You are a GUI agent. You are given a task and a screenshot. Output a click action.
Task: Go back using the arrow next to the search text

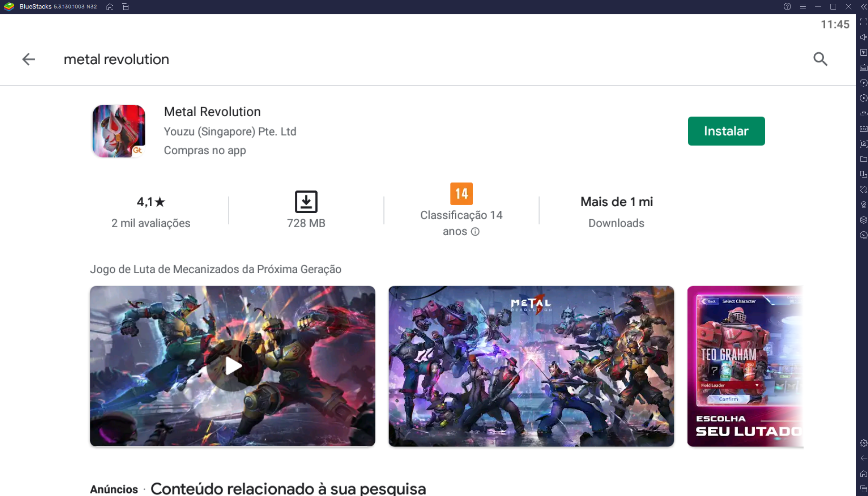29,59
